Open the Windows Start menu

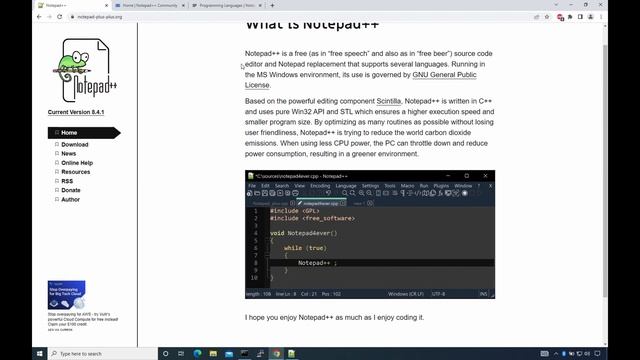(x=40, y=353)
